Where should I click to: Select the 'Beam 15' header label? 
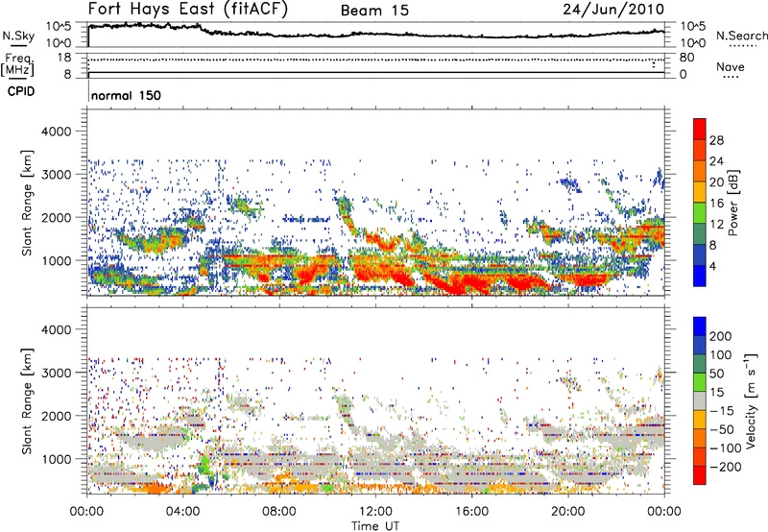[x=374, y=11]
